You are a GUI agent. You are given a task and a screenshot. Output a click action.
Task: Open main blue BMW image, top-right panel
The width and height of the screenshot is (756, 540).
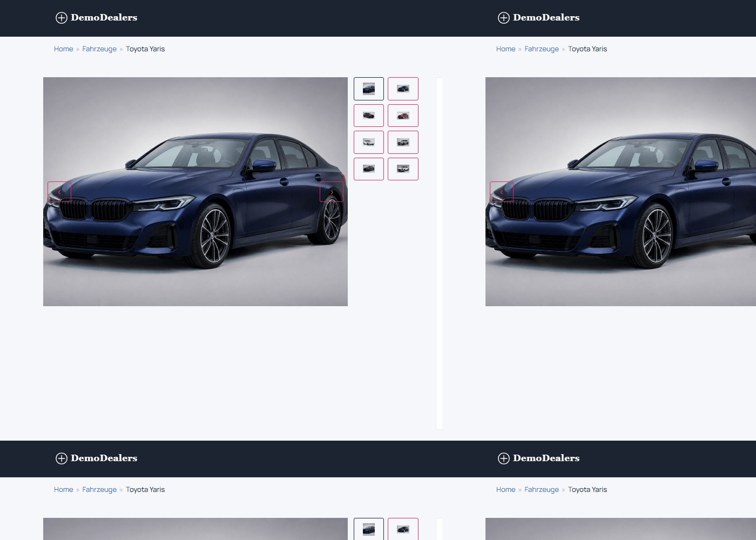(620, 192)
